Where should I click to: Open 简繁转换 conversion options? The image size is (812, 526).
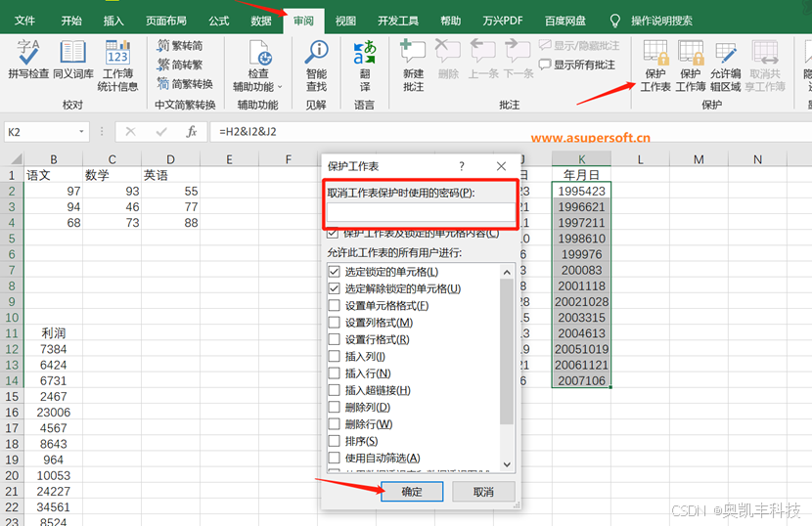185,84
